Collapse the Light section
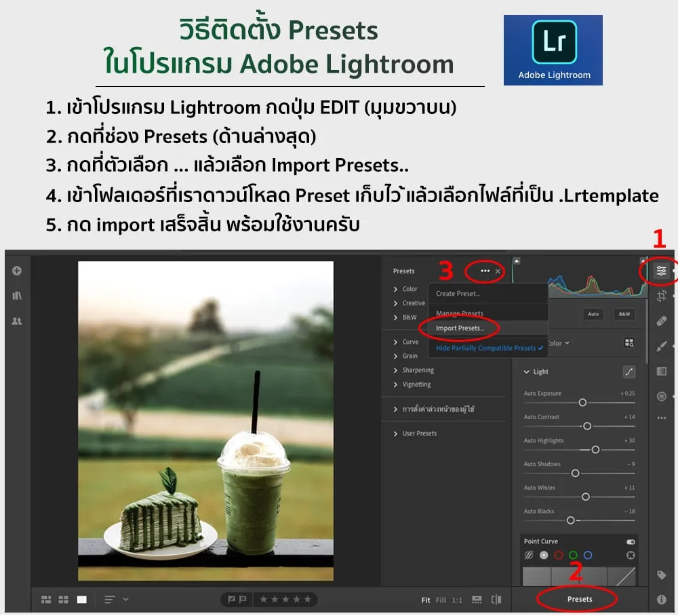The height and width of the screenshot is (616, 678). pyautogui.click(x=527, y=372)
